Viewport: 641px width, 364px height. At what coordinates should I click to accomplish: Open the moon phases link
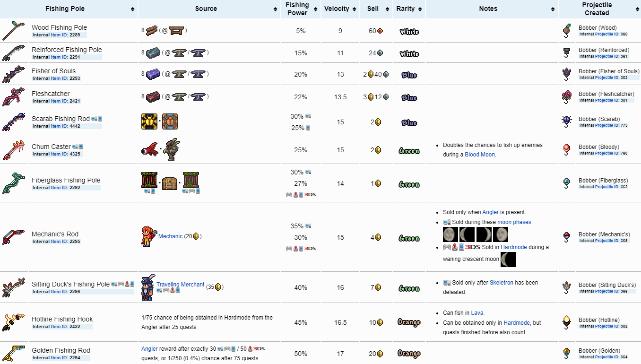514,222
